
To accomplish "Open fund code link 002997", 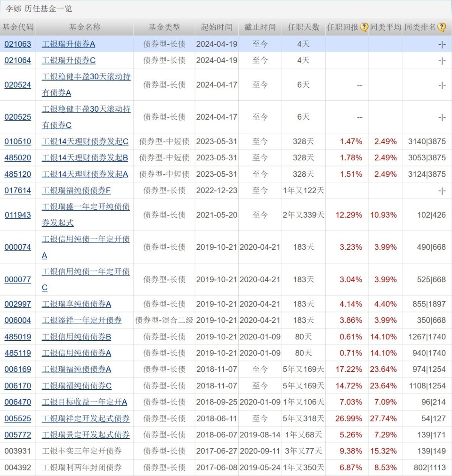I will coord(17,304).
